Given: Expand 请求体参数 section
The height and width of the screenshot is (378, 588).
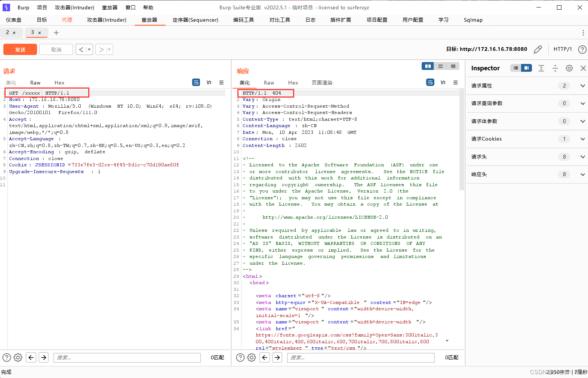Looking at the screenshot, I should (x=583, y=121).
